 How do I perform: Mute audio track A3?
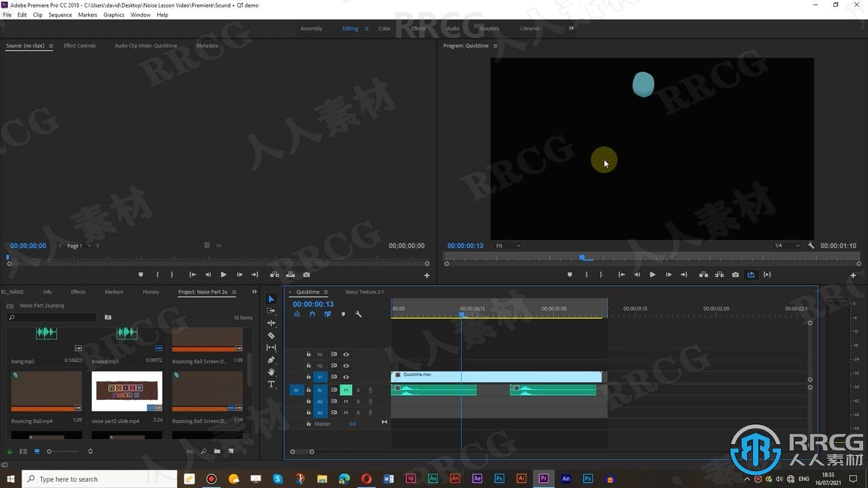(x=346, y=413)
